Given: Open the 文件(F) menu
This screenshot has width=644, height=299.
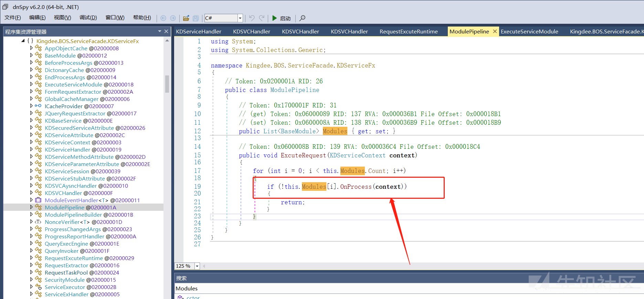Looking at the screenshot, I should pos(13,18).
